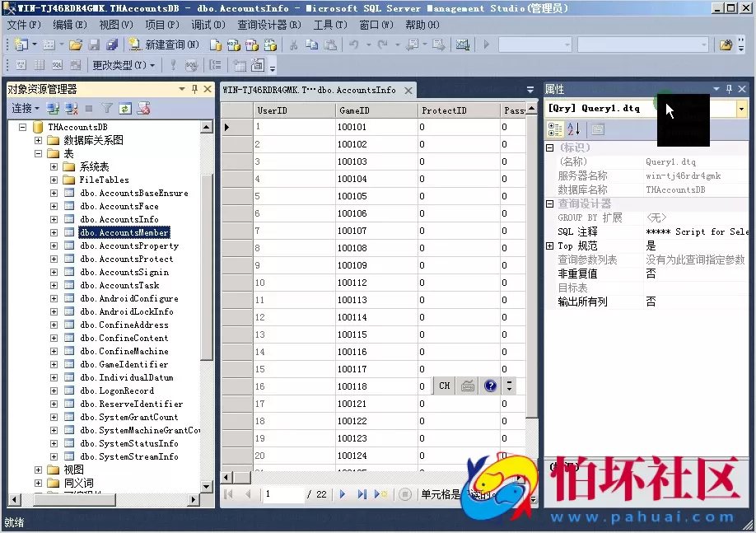Sort properties alphabetically with the A-Z icon
756x533 pixels.
click(x=574, y=129)
